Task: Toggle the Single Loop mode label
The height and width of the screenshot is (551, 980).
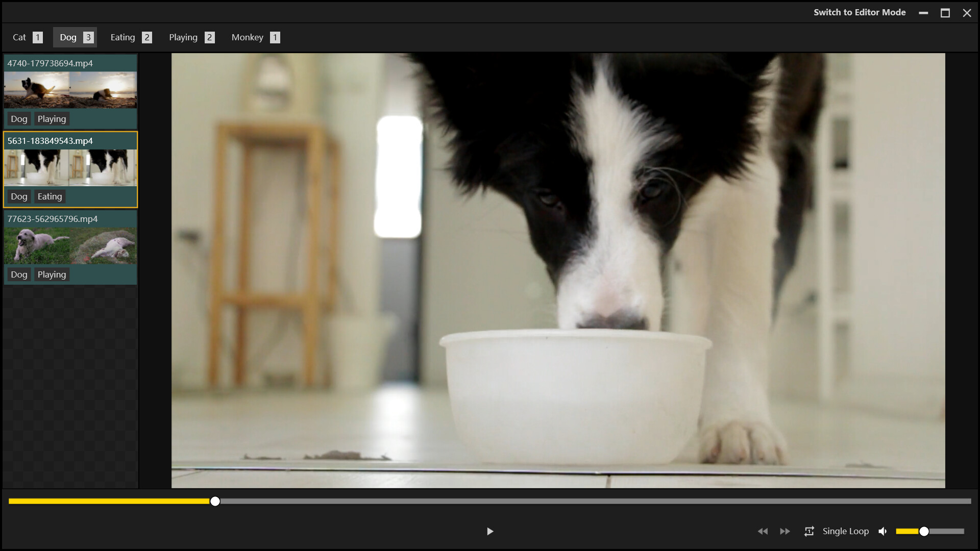Action: (x=845, y=531)
